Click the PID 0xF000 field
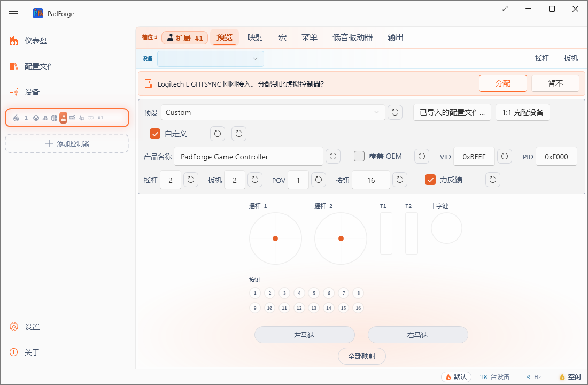 (x=556, y=157)
